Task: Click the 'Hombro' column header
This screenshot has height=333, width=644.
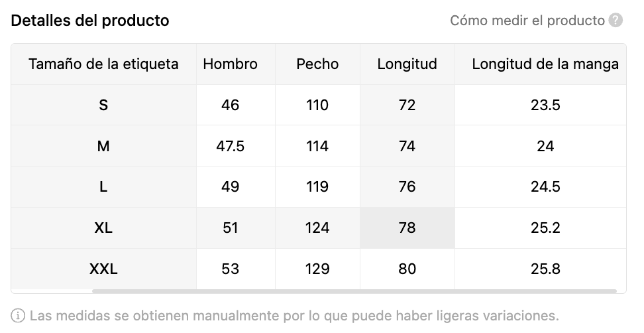Action: point(230,64)
